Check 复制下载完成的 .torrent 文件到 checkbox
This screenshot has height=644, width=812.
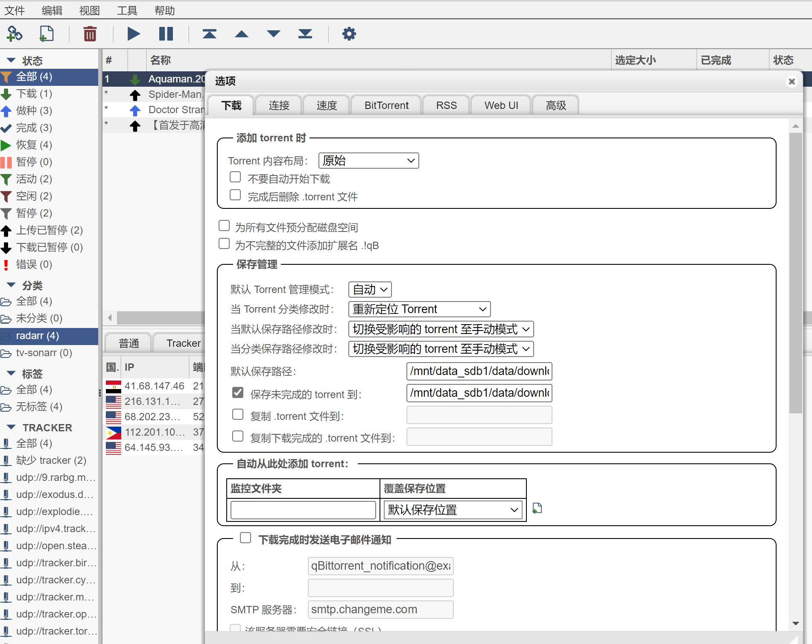tap(238, 436)
